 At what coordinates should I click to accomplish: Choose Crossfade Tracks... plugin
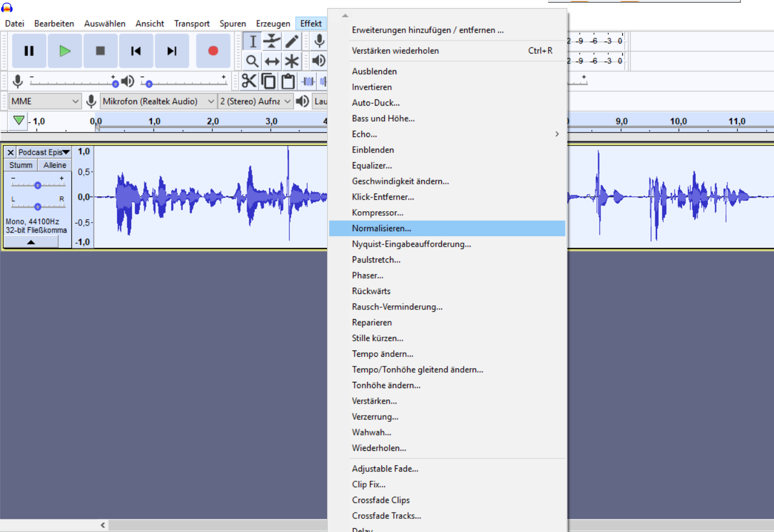(448, 515)
